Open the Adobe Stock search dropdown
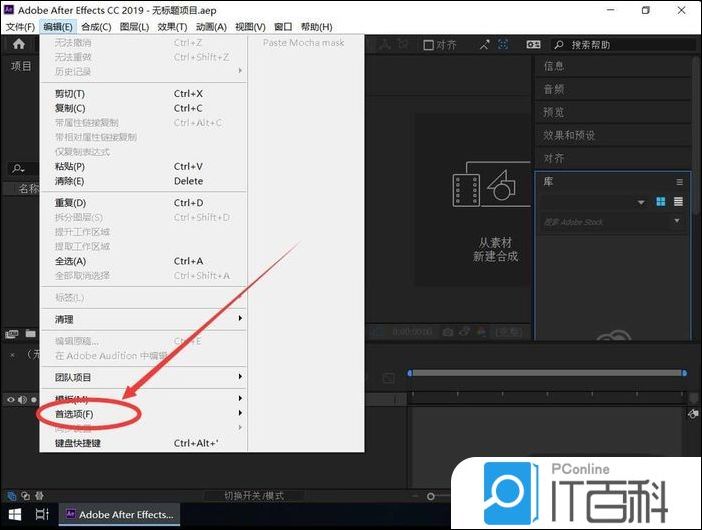702x530 pixels. pyautogui.click(x=678, y=220)
